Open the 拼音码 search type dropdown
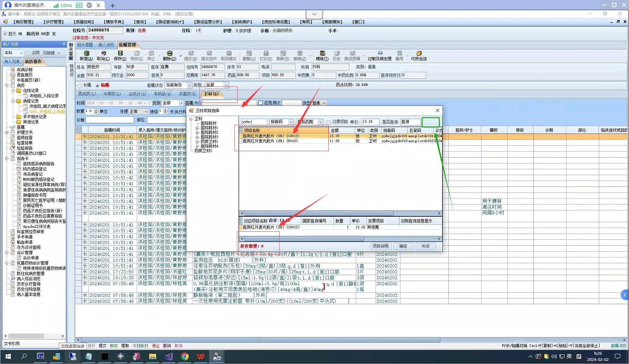629x364 pixels. [x=291, y=122]
